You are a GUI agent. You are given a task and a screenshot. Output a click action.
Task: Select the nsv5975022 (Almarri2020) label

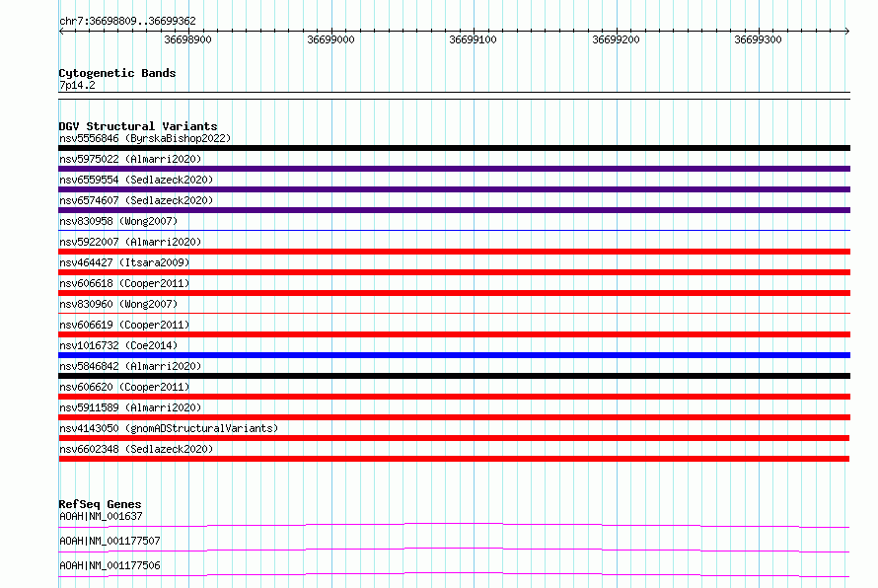point(130,159)
